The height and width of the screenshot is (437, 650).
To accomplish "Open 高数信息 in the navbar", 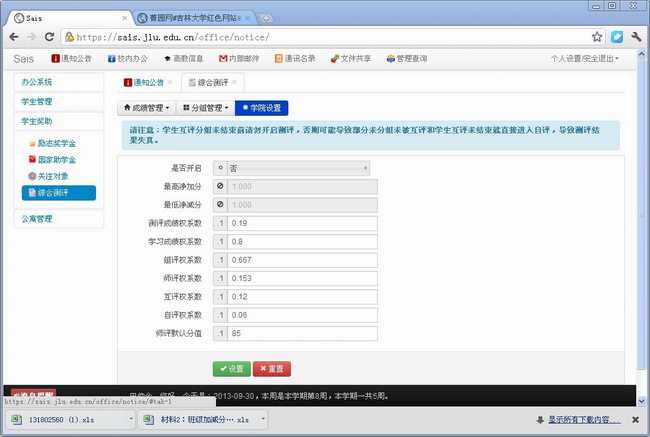I will click(183, 59).
